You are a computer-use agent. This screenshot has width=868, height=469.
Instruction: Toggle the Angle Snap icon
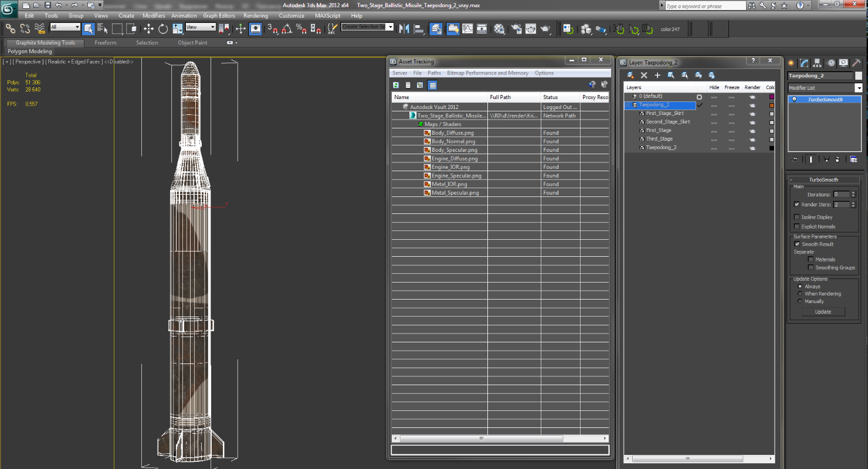coord(287,28)
